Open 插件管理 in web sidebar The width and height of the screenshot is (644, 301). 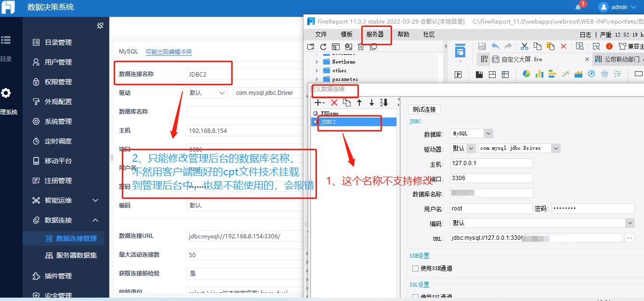(58, 276)
